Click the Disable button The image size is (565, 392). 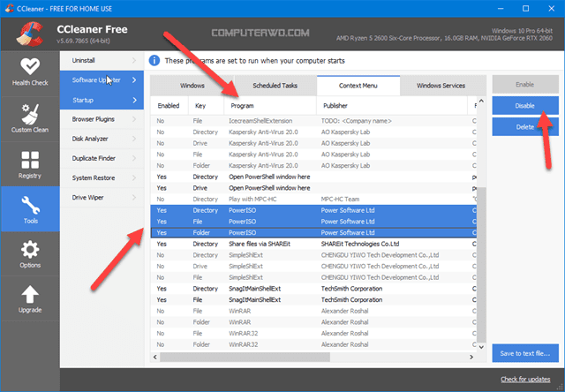[525, 106]
